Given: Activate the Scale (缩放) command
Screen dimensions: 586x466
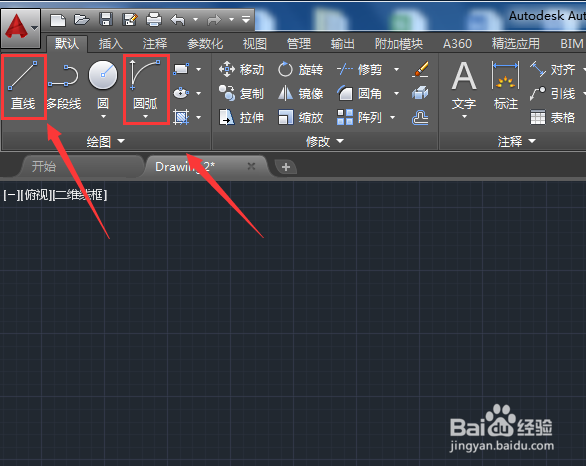Looking at the screenshot, I should pyautogui.click(x=300, y=117).
